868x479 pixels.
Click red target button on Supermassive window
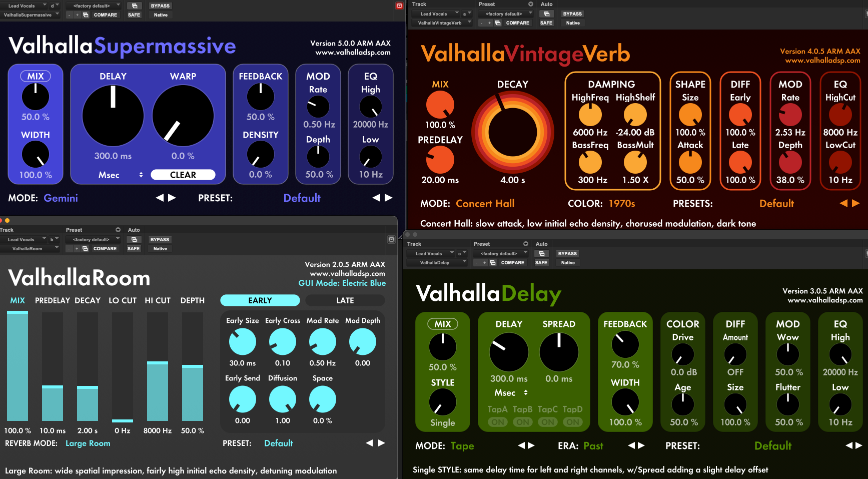click(x=399, y=6)
